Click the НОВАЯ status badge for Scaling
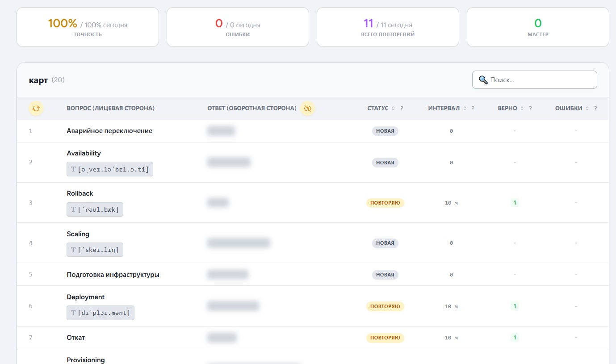Image resolution: width=616 pixels, height=364 pixels. [x=385, y=243]
